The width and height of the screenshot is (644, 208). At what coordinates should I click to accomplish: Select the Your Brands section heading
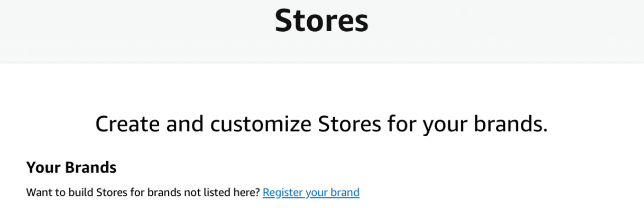click(71, 168)
